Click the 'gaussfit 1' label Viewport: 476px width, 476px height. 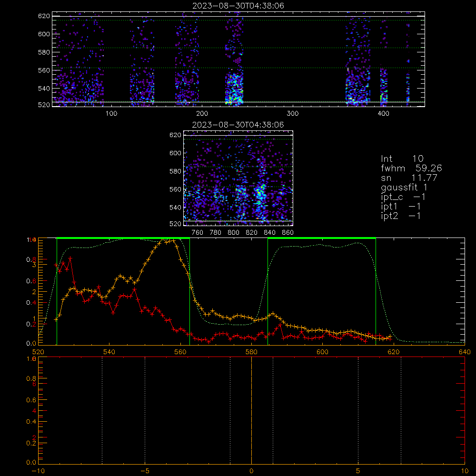coord(404,187)
